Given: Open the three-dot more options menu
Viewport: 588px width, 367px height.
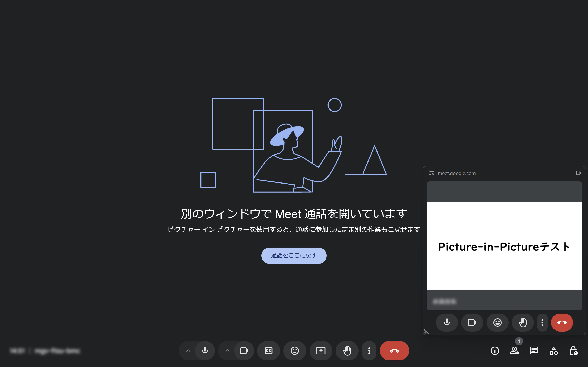Looking at the screenshot, I should pyautogui.click(x=369, y=350).
